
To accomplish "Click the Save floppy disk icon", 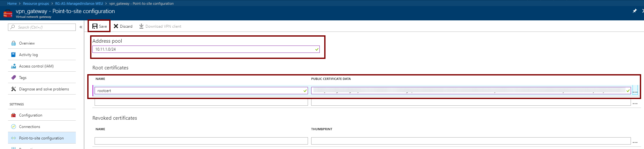I will (95, 26).
